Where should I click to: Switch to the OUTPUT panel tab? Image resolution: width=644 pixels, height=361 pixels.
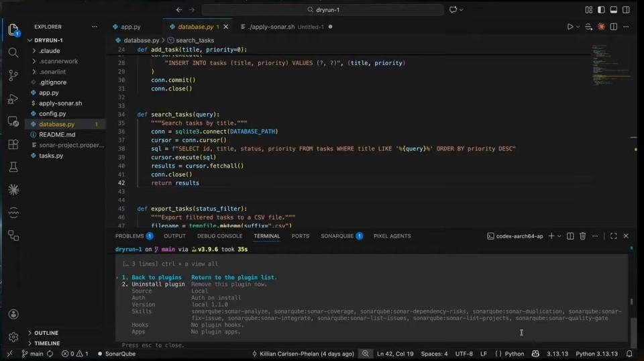174,236
